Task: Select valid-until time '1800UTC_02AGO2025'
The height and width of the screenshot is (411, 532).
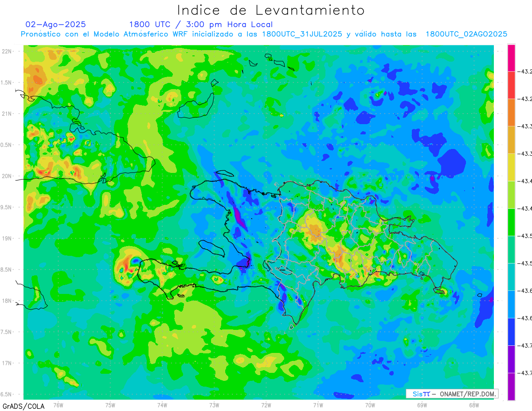Action: point(466,34)
